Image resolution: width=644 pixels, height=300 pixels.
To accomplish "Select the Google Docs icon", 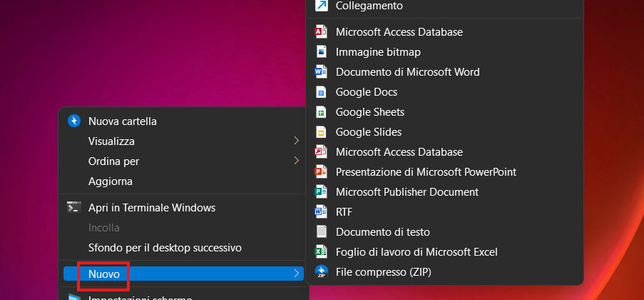I will pyautogui.click(x=321, y=92).
